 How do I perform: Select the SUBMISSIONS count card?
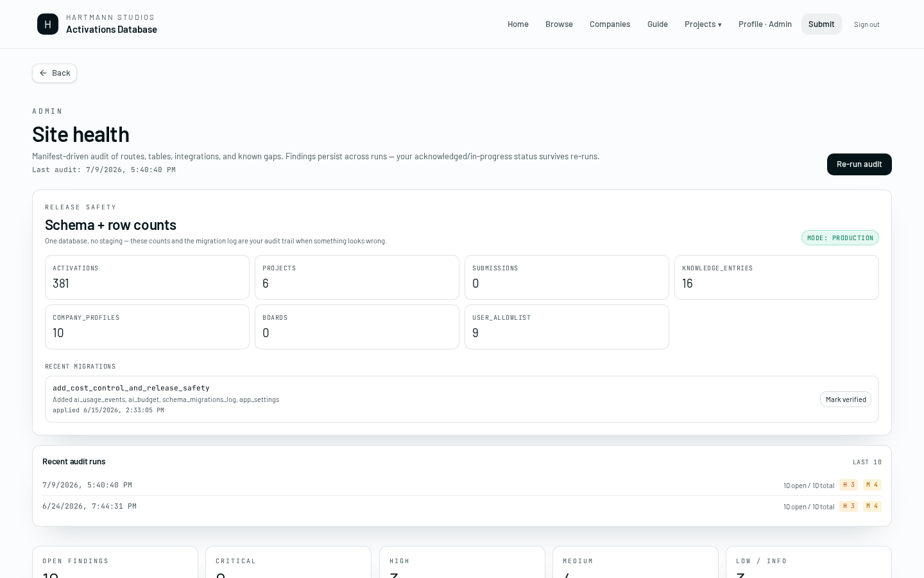[567, 277]
